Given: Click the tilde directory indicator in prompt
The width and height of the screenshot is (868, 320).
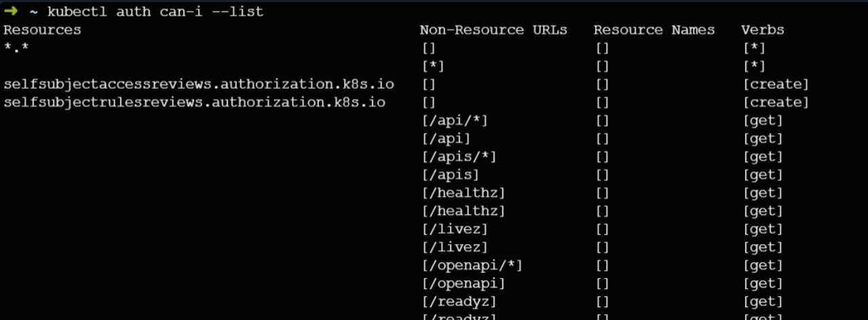Looking at the screenshot, I should 33,12.
